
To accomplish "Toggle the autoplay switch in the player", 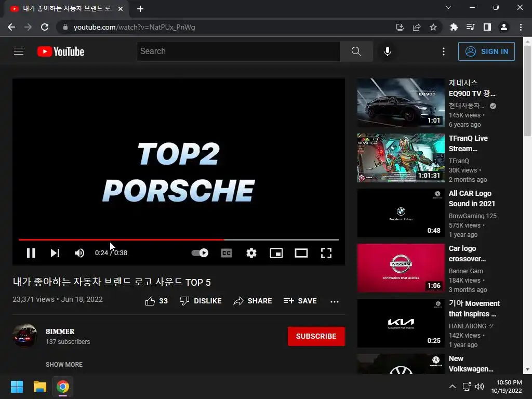I will point(200,253).
